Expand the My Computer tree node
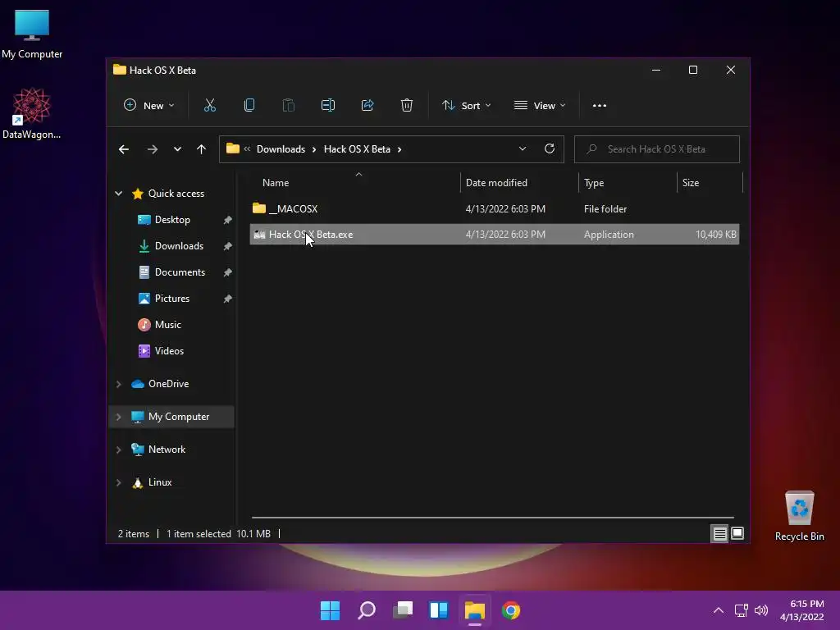Image resolution: width=840 pixels, height=630 pixels. click(x=118, y=417)
